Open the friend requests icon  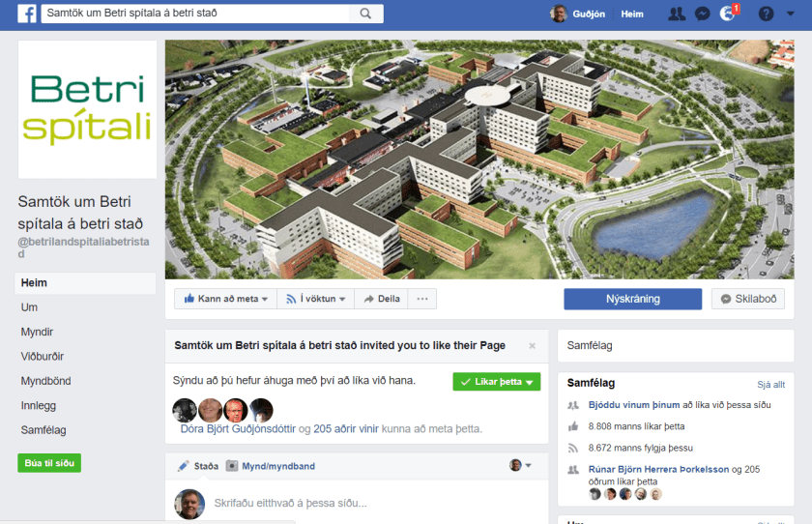pos(677,14)
